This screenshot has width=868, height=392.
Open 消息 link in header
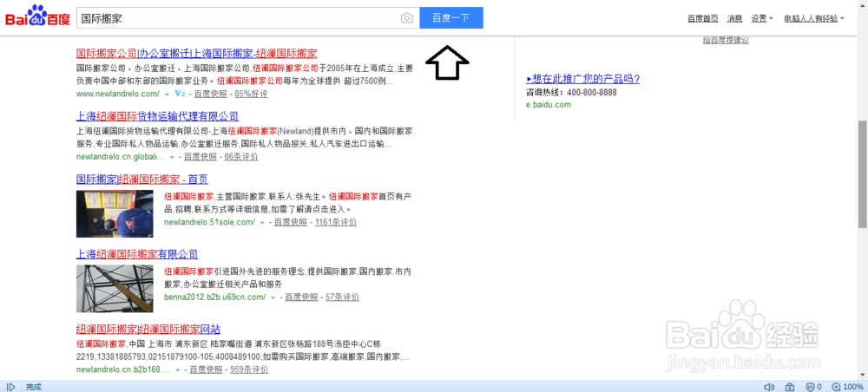[x=734, y=18]
